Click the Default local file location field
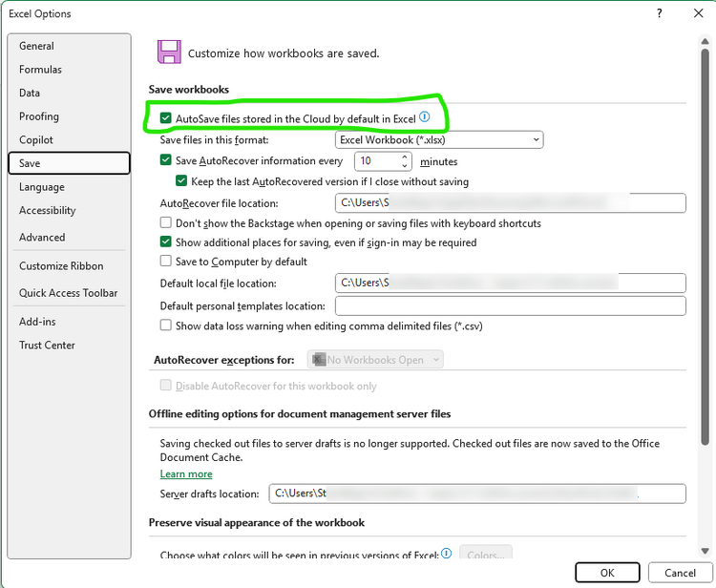This screenshot has height=588, width=716. pos(510,283)
